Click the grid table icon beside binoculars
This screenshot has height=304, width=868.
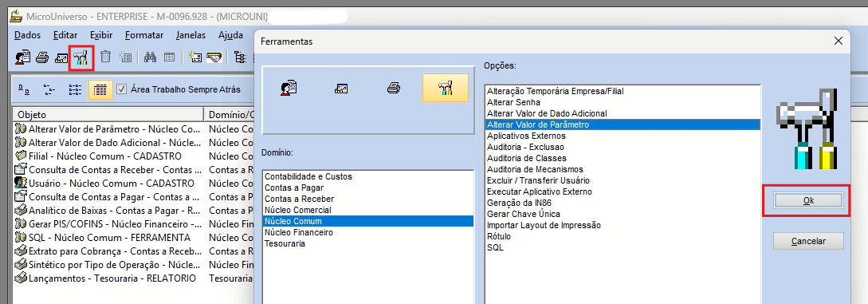(169, 57)
